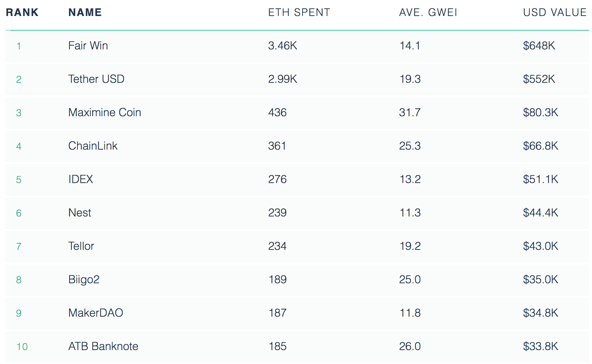Open the Tether USD entry
The height and width of the screenshot is (364, 592).
tap(96, 79)
